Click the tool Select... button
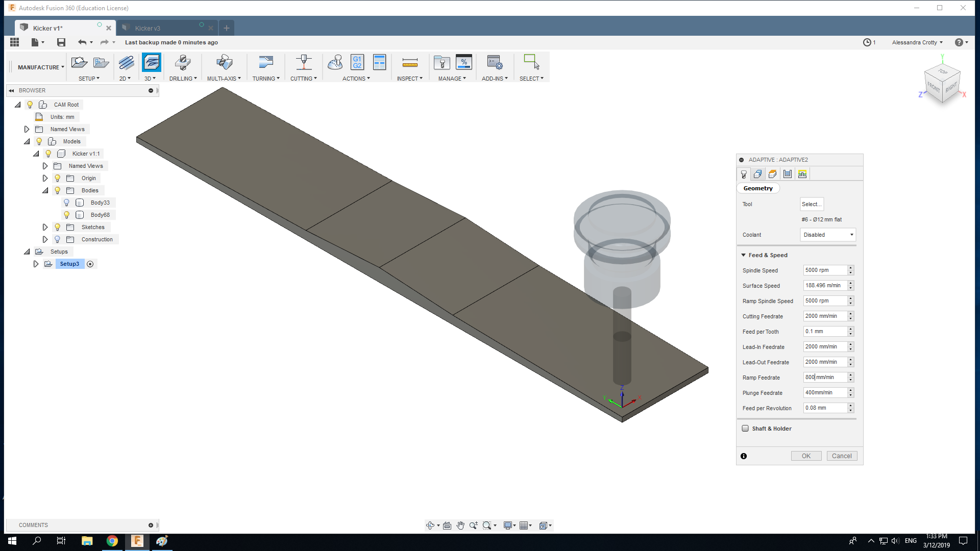Image resolution: width=980 pixels, height=551 pixels. pos(811,204)
